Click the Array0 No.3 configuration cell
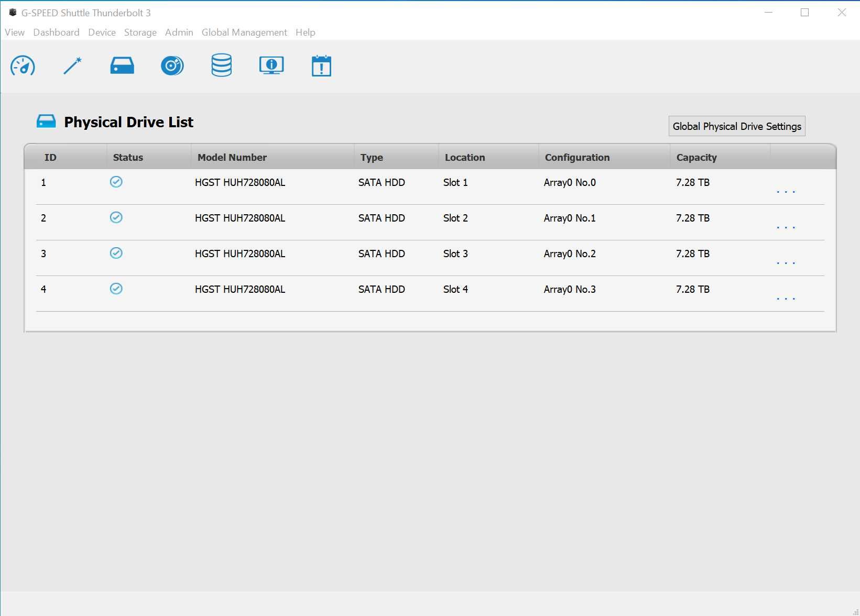 pyautogui.click(x=570, y=289)
